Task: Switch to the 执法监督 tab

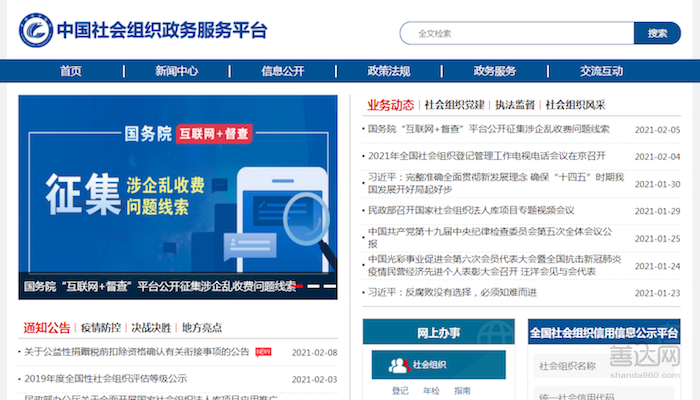Action: coord(515,104)
